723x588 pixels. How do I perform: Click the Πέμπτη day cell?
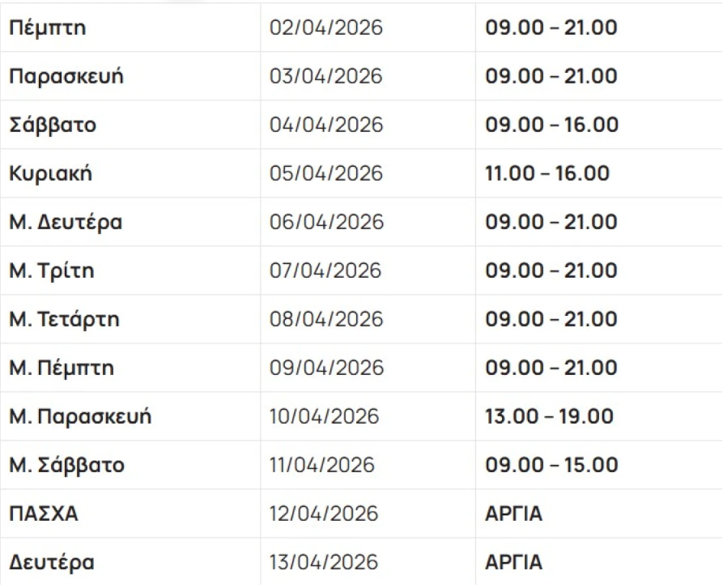click(x=48, y=28)
